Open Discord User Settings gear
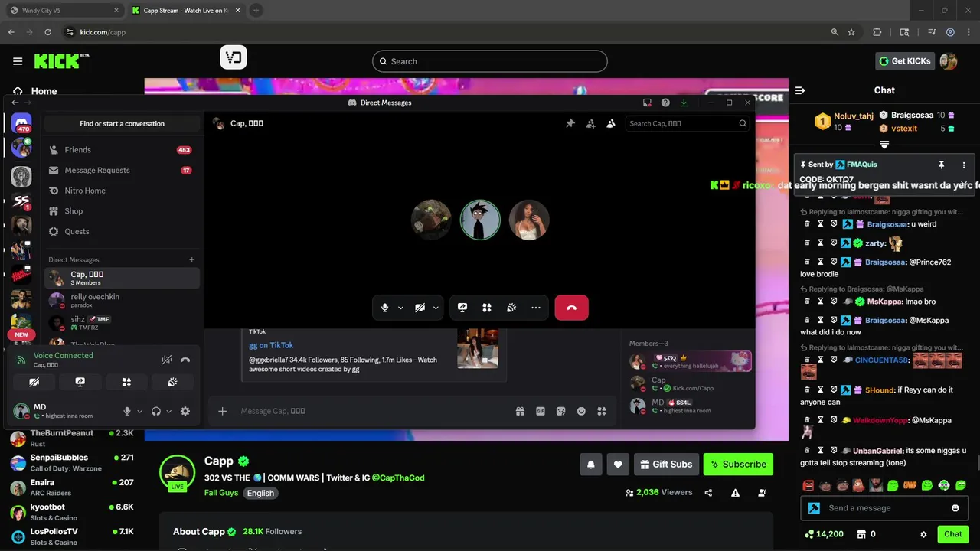Screen dimensions: 980x551 tap(185, 411)
